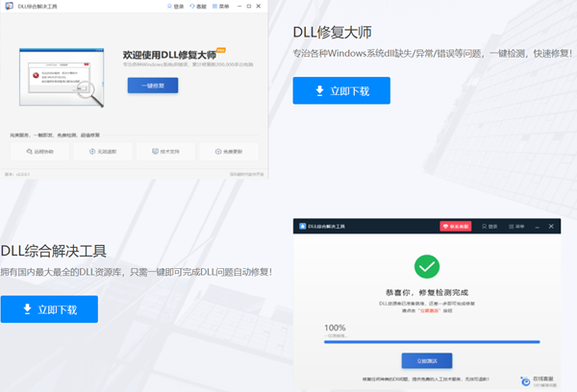
Task: Click the blue repair progress bar
Action: point(432,342)
